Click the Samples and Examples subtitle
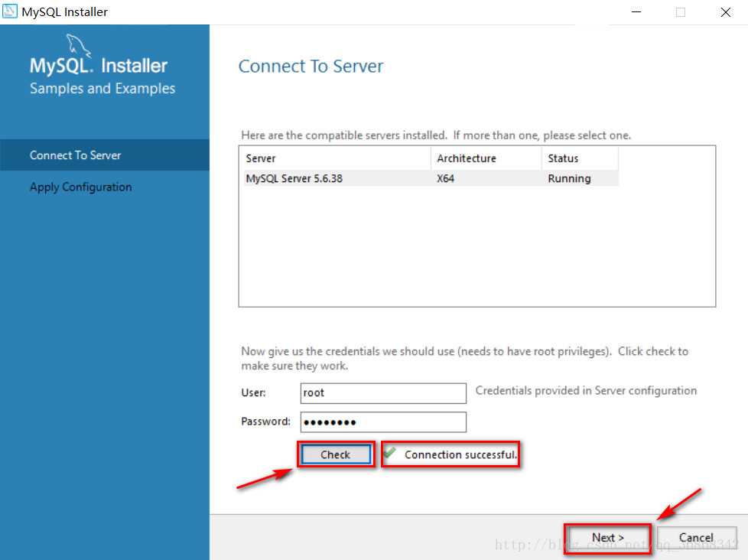 102,88
